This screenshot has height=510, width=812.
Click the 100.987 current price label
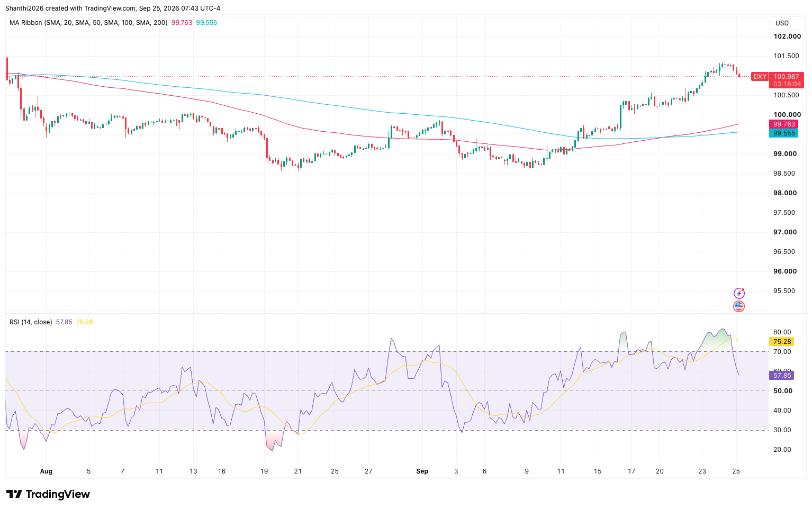click(x=786, y=77)
